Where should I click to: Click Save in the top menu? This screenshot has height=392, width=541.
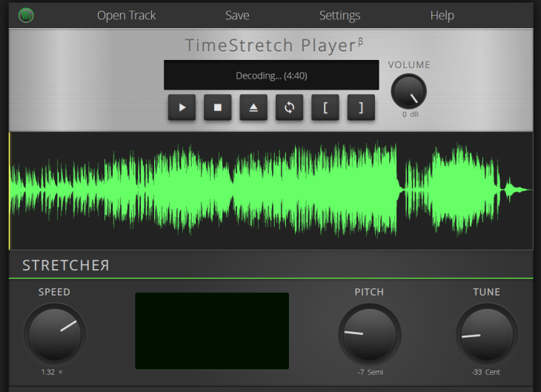237,15
